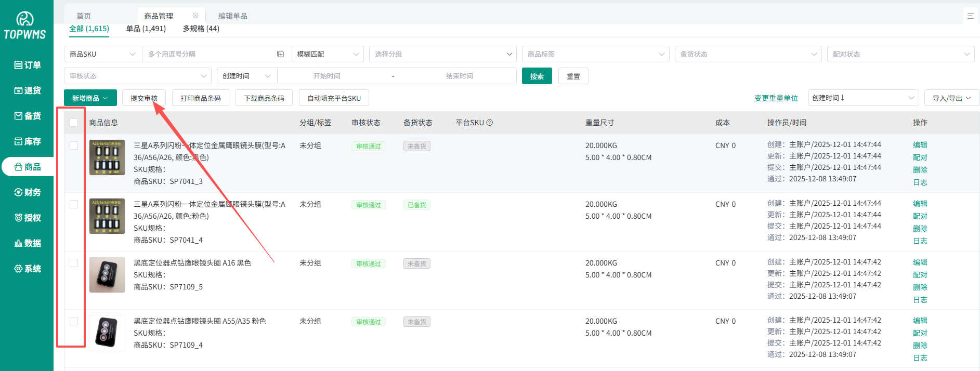Open the 财务 (Finance) sidebar section
Image resolution: width=980 pixels, height=371 pixels.
[x=27, y=192]
